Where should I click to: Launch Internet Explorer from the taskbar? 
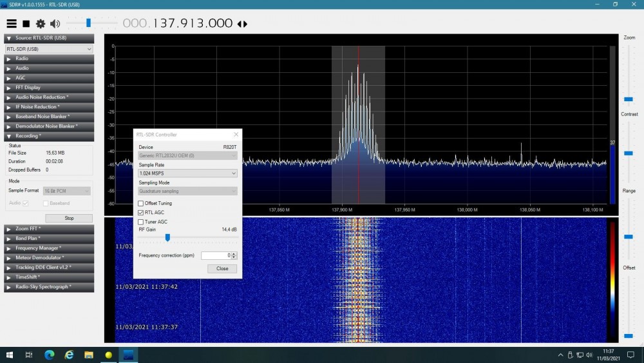pos(69,355)
